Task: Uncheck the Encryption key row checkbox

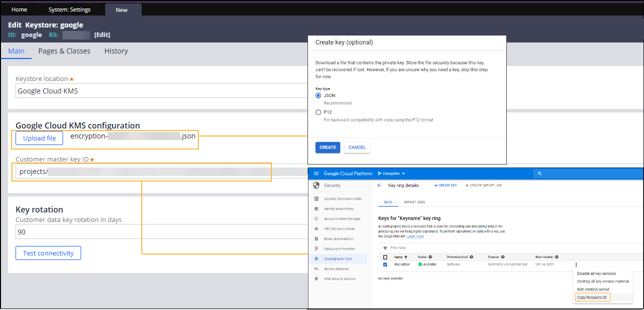Action: (x=385, y=264)
